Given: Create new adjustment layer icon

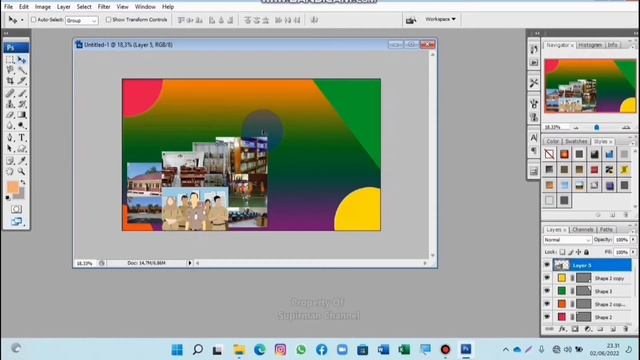Looking at the screenshot, I should [588, 329].
